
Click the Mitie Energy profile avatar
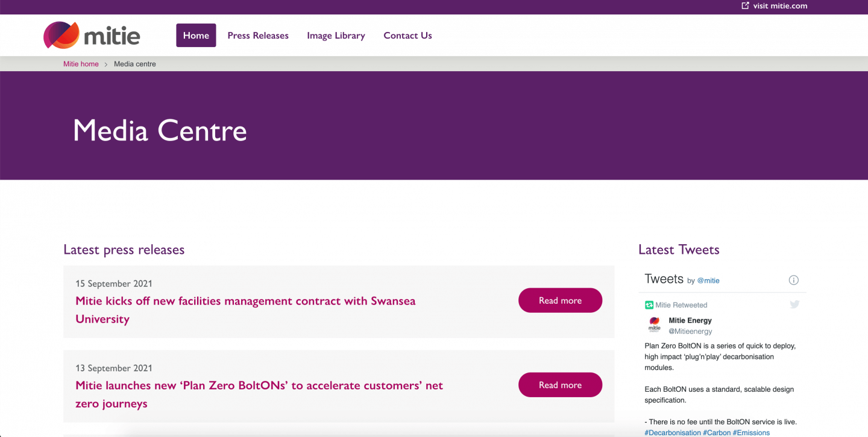click(655, 325)
